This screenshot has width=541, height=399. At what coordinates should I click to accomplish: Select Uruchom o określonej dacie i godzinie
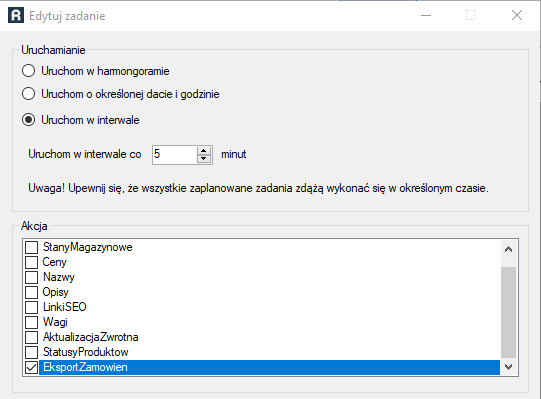(28, 94)
